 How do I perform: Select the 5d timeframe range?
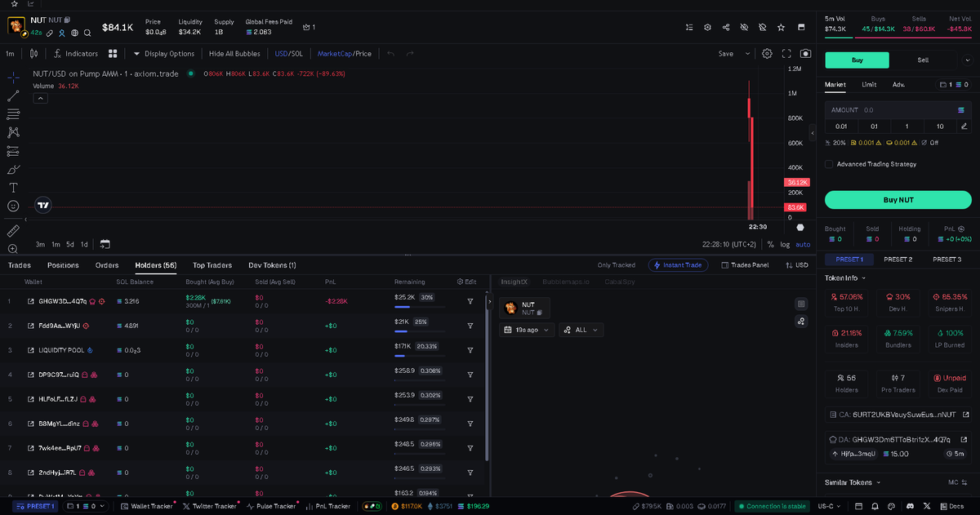tap(70, 244)
